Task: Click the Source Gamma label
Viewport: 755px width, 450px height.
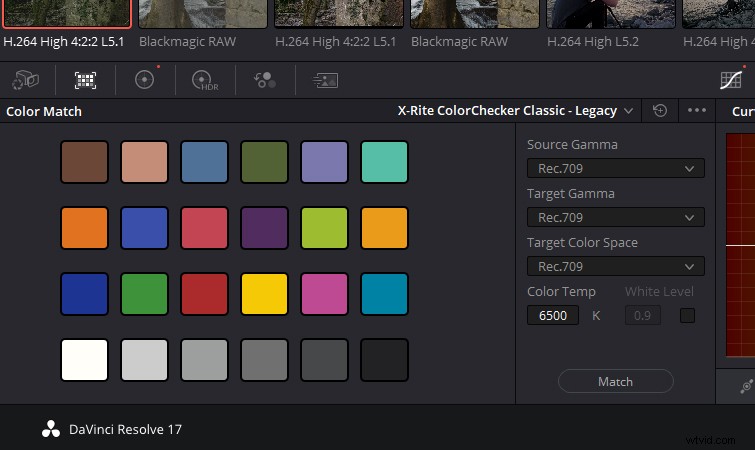Action: 572,144
